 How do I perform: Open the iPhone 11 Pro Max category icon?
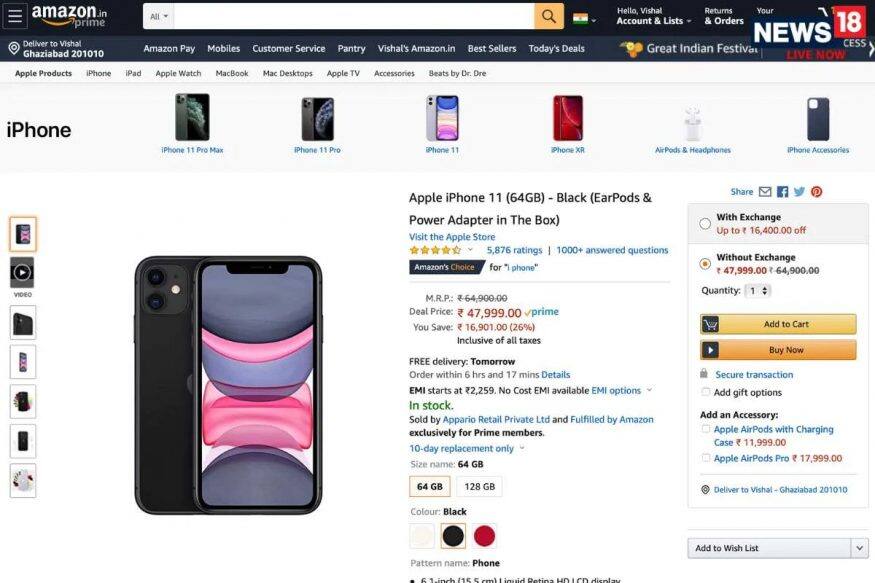click(192, 118)
